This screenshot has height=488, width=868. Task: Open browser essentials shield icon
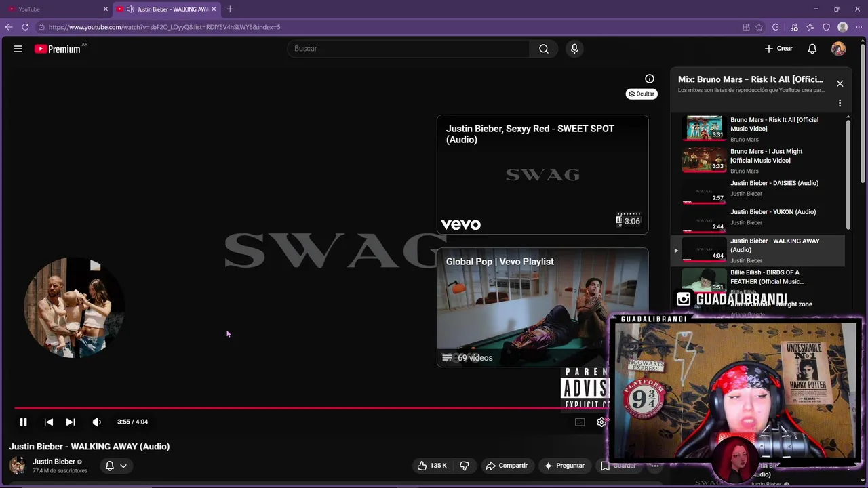click(826, 27)
